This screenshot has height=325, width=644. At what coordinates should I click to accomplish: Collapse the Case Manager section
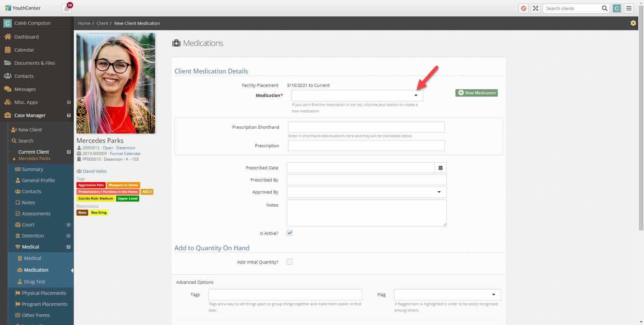69,115
